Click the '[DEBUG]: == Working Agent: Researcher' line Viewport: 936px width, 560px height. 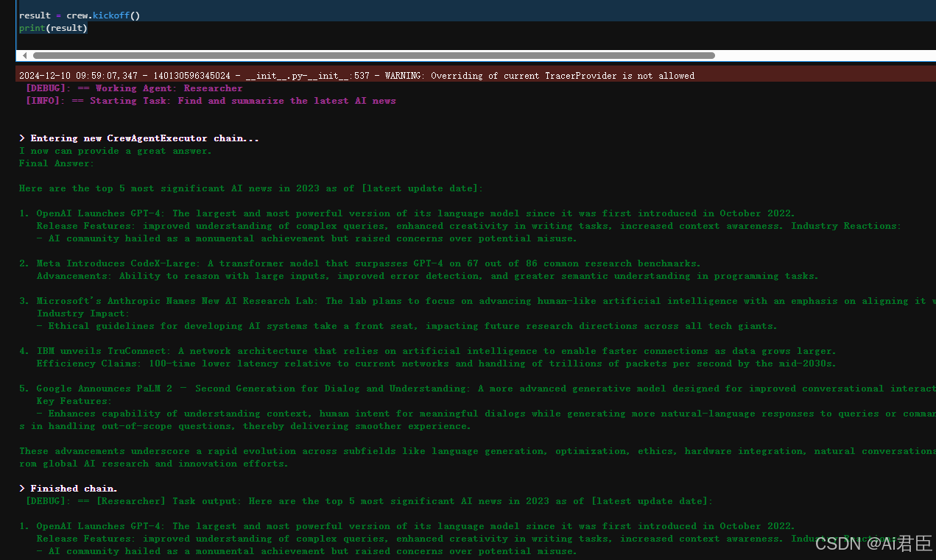[134, 88]
